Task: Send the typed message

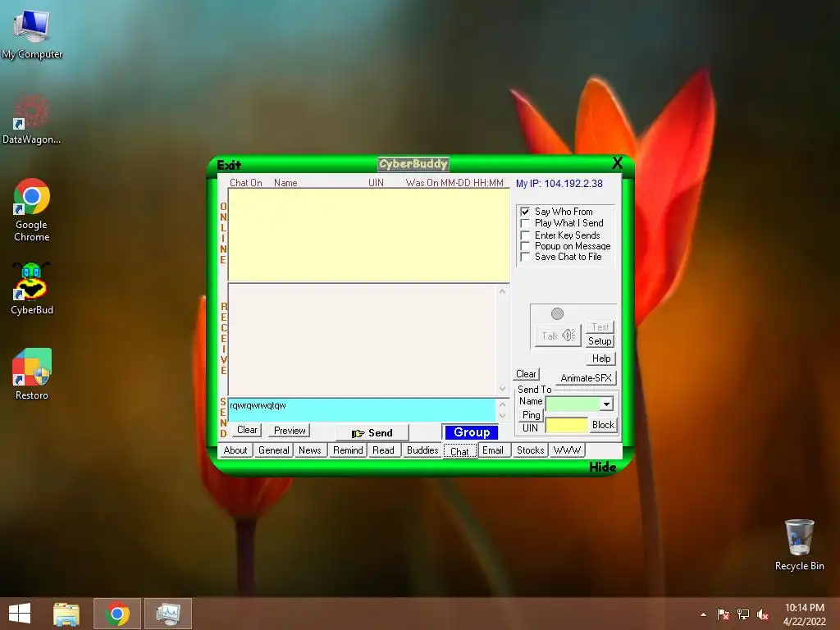Action: point(372,433)
